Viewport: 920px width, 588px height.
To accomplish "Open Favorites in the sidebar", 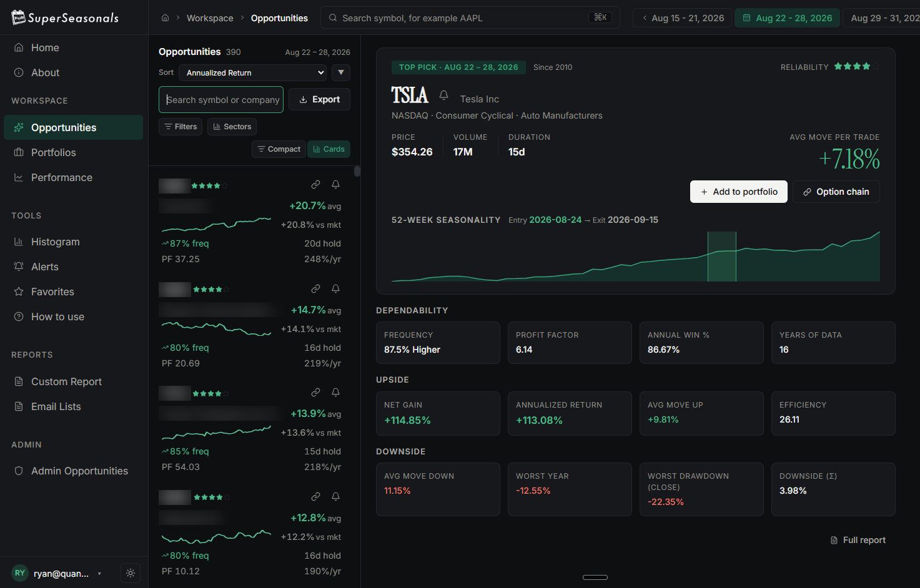I will pyautogui.click(x=74, y=292).
